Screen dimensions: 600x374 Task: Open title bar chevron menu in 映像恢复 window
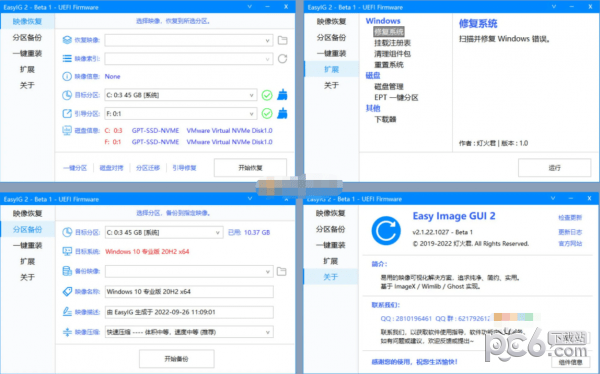249,7
